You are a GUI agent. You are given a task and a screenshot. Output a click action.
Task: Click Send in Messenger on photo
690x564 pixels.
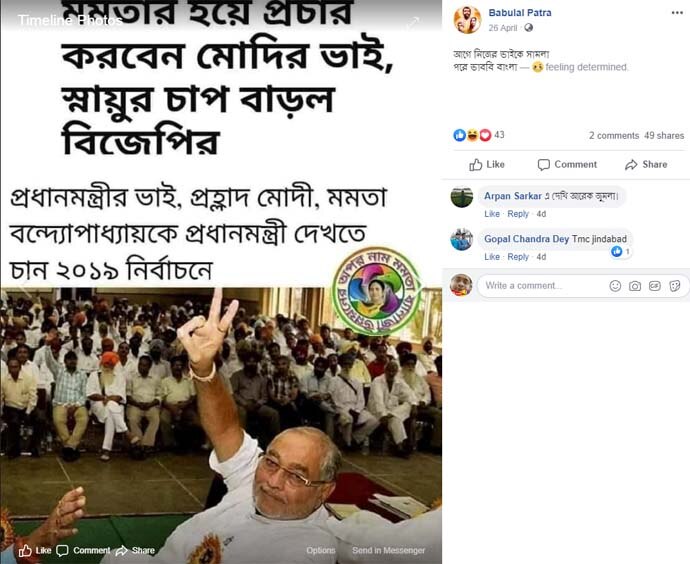click(x=389, y=550)
